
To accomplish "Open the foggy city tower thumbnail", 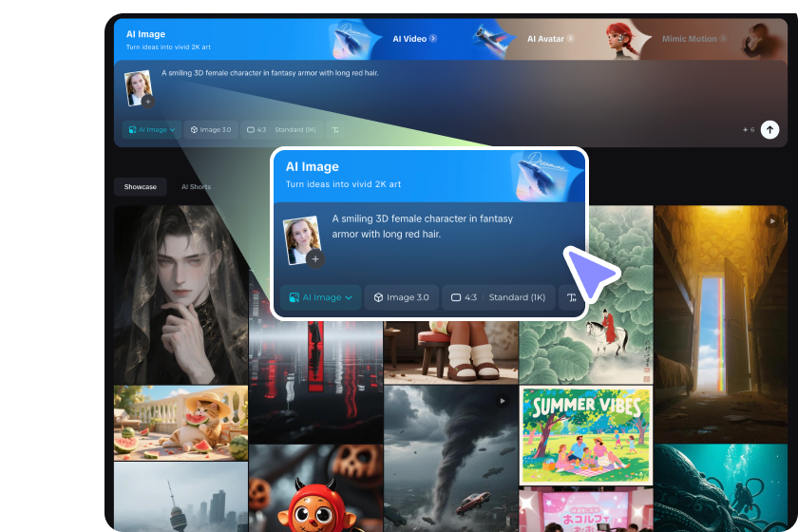I will click(x=180, y=497).
